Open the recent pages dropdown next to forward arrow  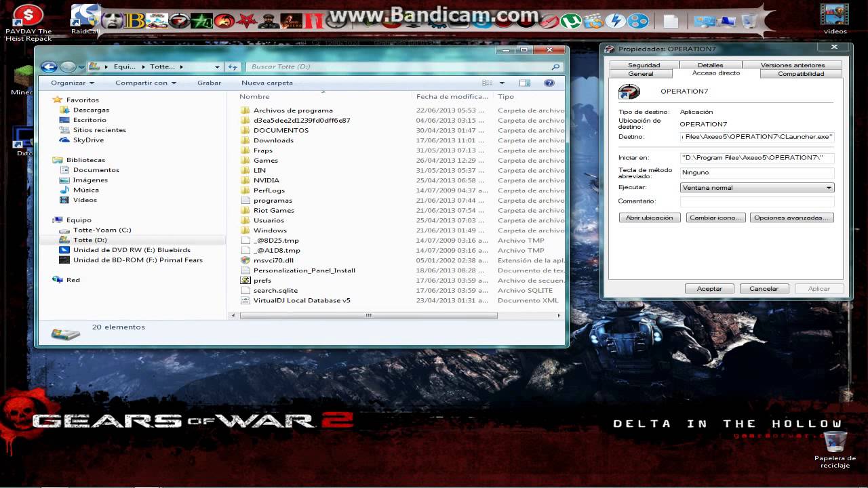(81, 67)
